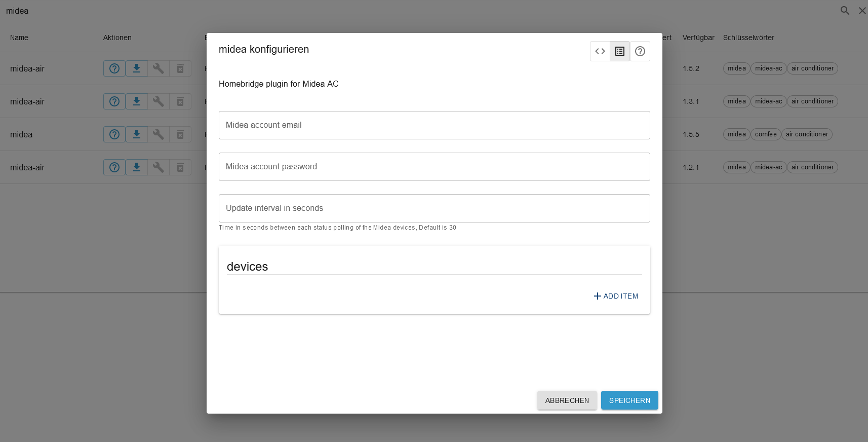Click the midea konfigurieren dialog title
868x442 pixels.
tap(264, 49)
